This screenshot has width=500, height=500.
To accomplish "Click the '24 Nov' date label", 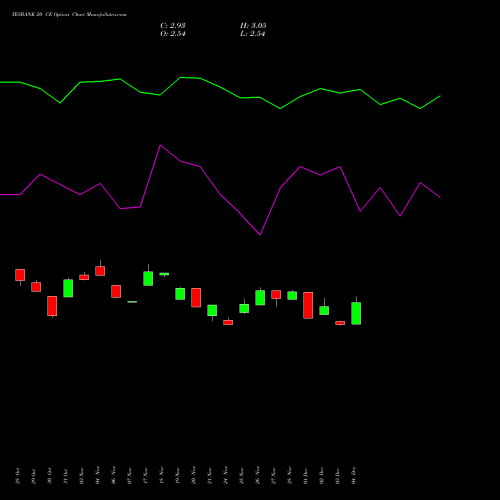I will pyautogui.click(x=225, y=475).
